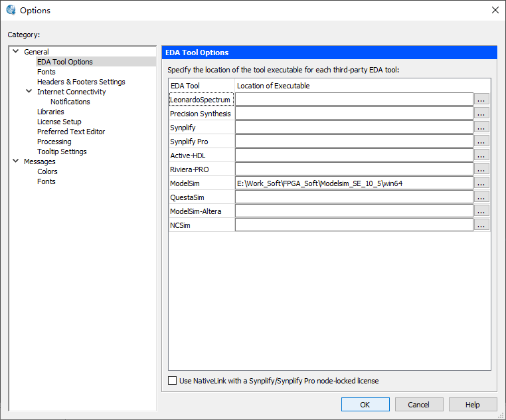Open Help for Options dialog
This screenshot has width=506, height=420.
pyautogui.click(x=473, y=405)
